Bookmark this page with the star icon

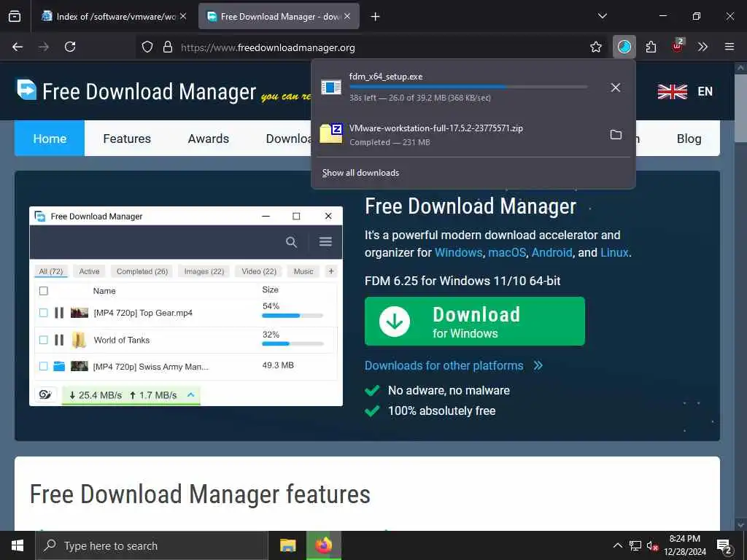pyautogui.click(x=596, y=47)
